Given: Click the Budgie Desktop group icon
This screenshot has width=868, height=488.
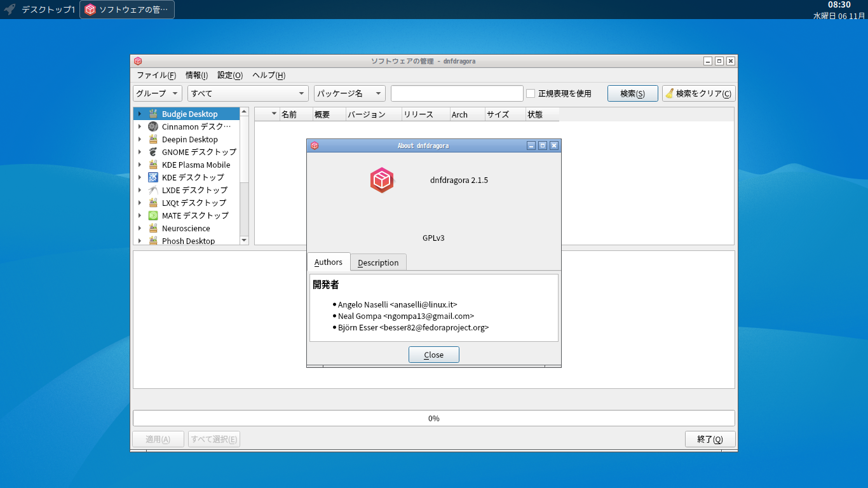Looking at the screenshot, I should pos(153,114).
